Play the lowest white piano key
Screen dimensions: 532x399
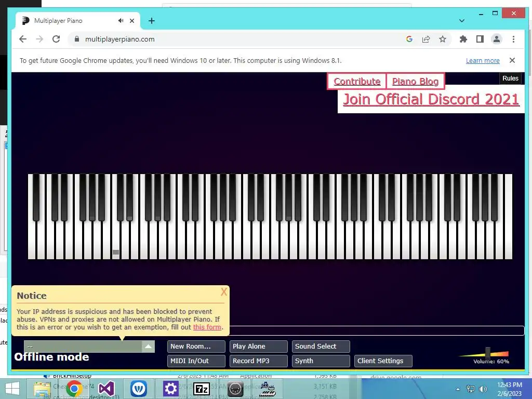tap(32, 240)
